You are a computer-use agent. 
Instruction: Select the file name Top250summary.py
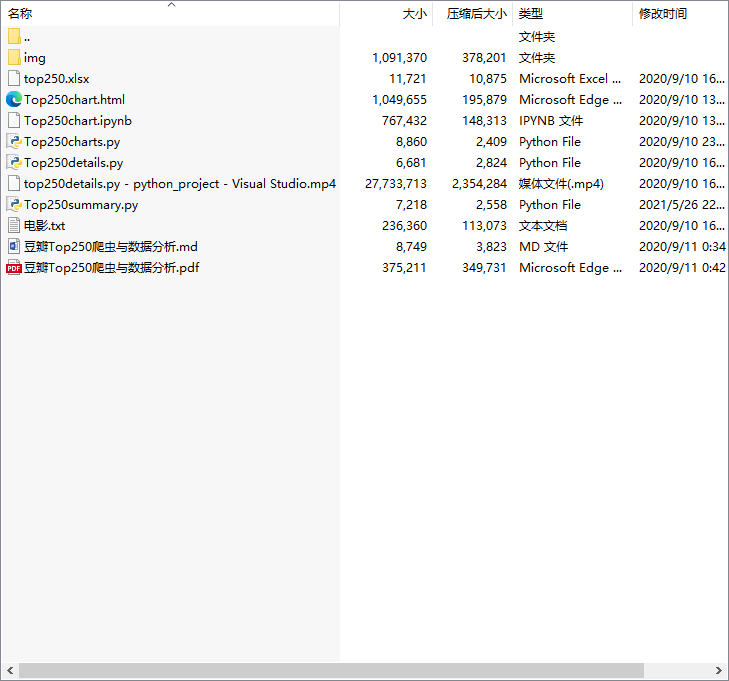(81, 205)
